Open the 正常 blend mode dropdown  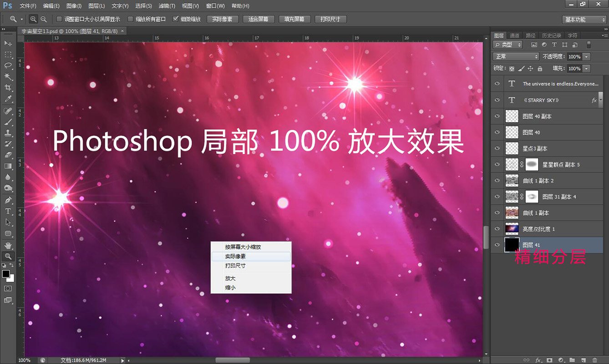516,56
